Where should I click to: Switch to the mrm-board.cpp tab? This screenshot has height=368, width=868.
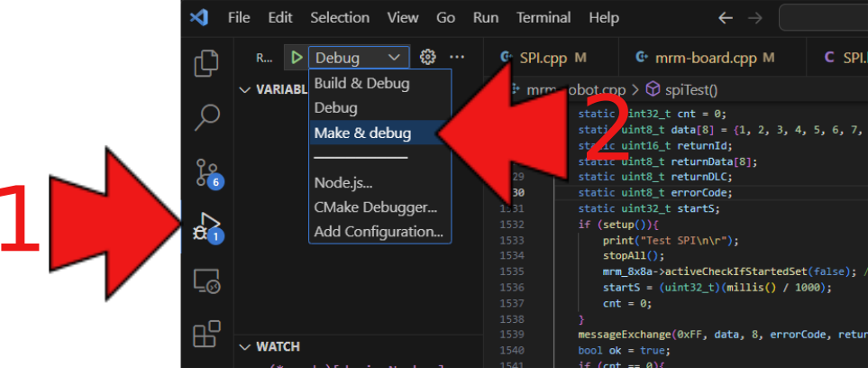(705, 58)
